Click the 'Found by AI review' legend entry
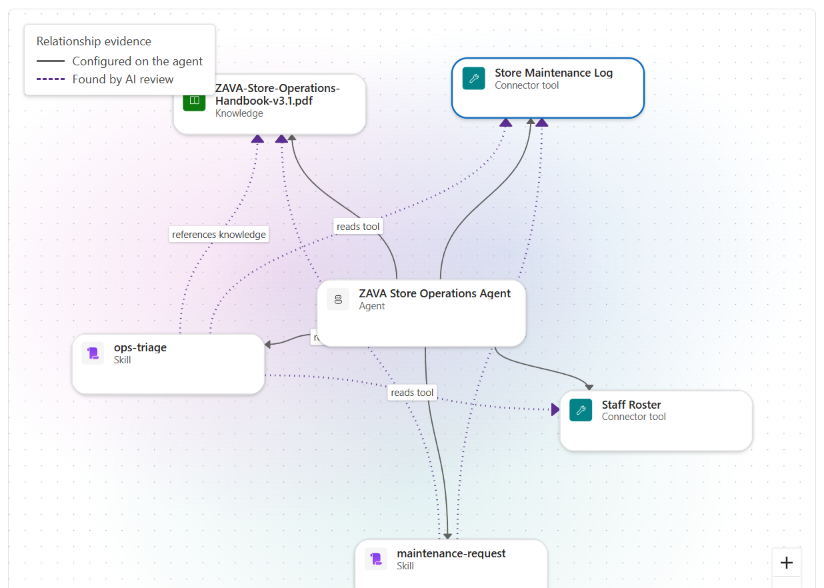 click(x=105, y=79)
